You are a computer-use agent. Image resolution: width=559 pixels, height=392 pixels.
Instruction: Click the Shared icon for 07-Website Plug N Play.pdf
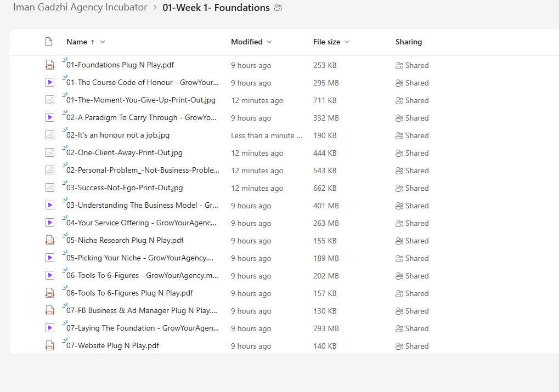tap(399, 346)
